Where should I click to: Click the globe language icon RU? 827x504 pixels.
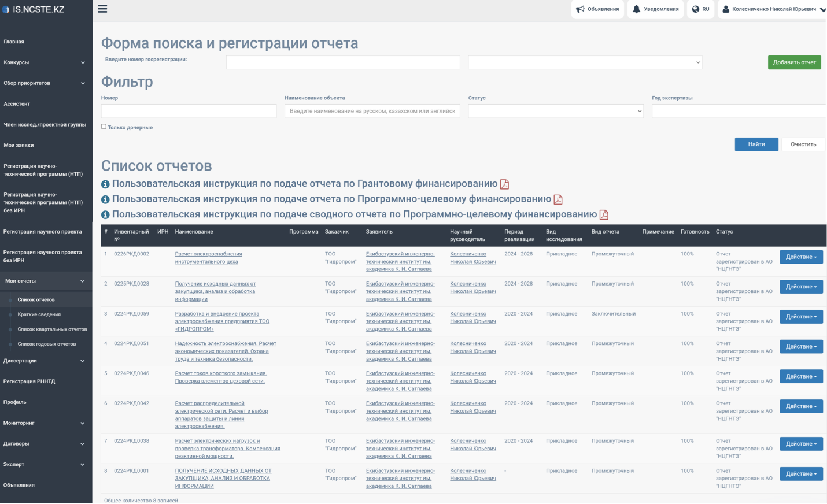pos(696,9)
